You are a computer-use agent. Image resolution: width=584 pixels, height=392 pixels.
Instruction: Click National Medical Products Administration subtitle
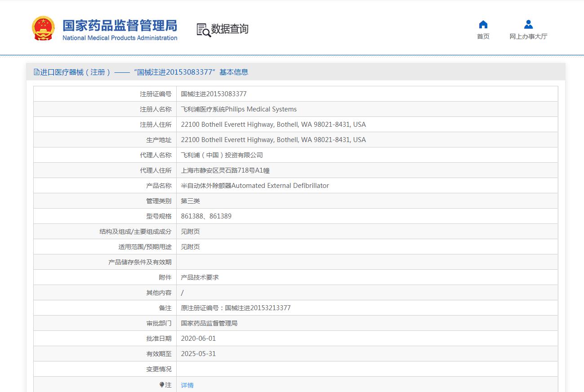point(120,38)
